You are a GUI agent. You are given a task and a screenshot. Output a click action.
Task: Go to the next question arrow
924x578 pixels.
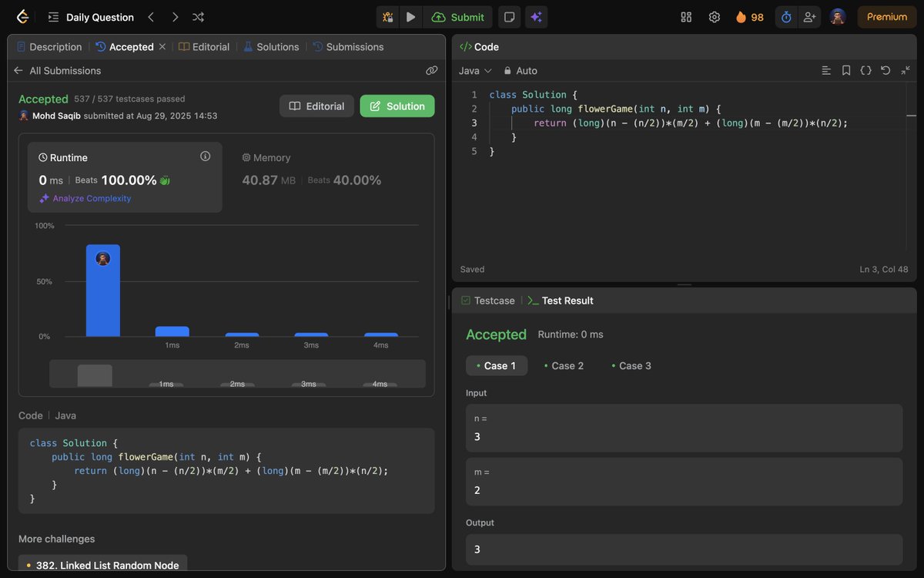pos(175,17)
